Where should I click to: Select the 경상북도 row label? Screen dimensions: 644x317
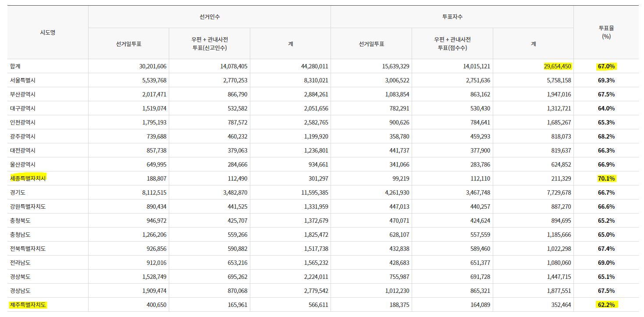pyautogui.click(x=21, y=277)
